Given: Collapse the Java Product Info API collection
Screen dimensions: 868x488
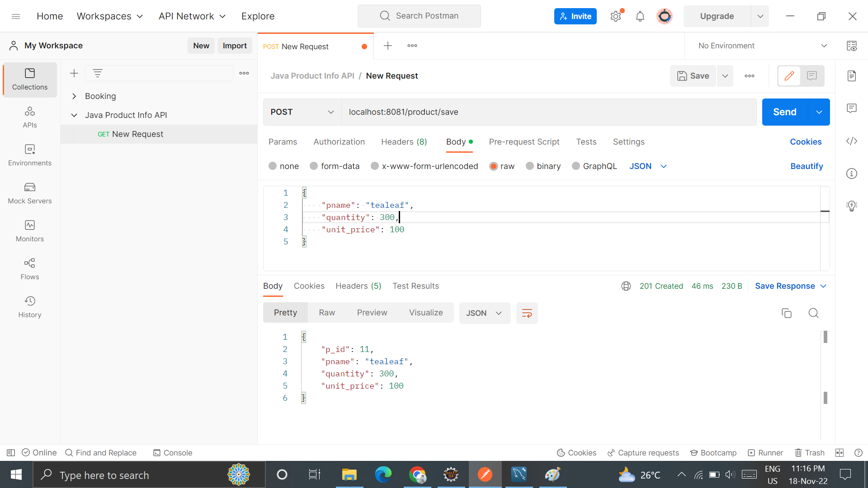Looking at the screenshot, I should click(74, 115).
